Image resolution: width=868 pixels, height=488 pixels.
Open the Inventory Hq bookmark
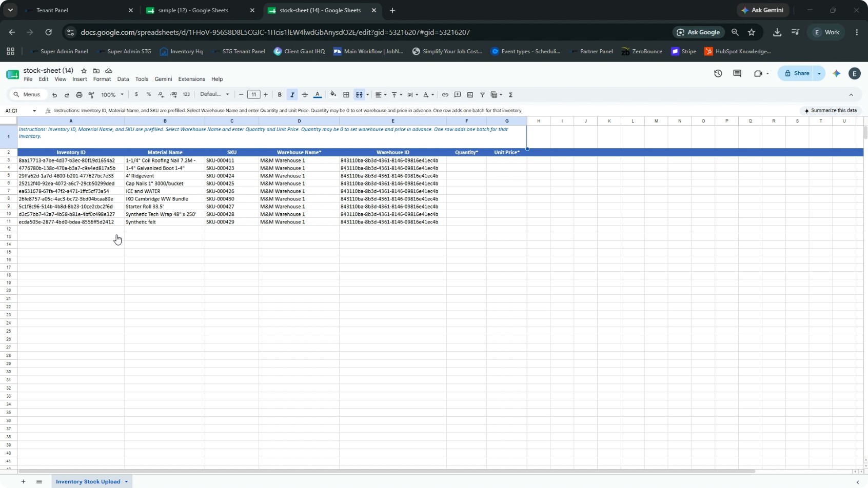tap(181, 51)
